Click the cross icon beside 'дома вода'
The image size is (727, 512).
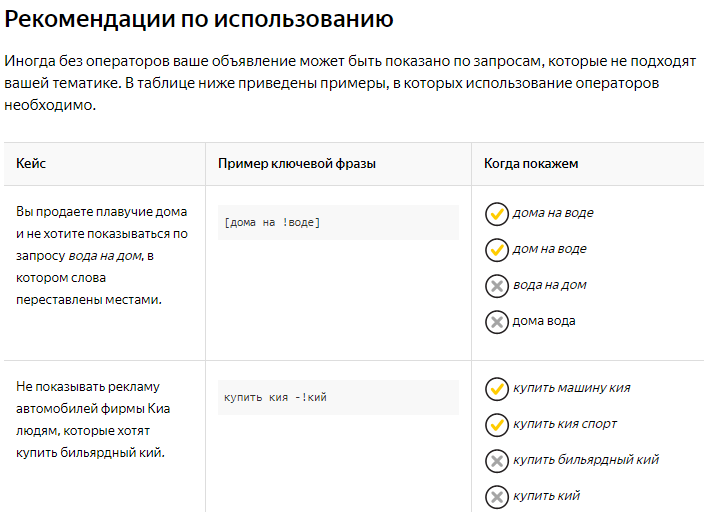[497, 322]
